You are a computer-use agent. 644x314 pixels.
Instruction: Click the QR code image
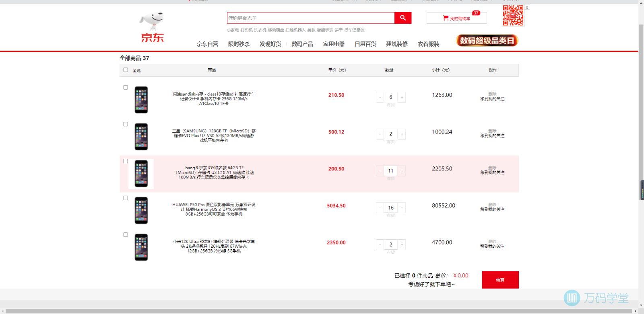pyautogui.click(x=513, y=16)
